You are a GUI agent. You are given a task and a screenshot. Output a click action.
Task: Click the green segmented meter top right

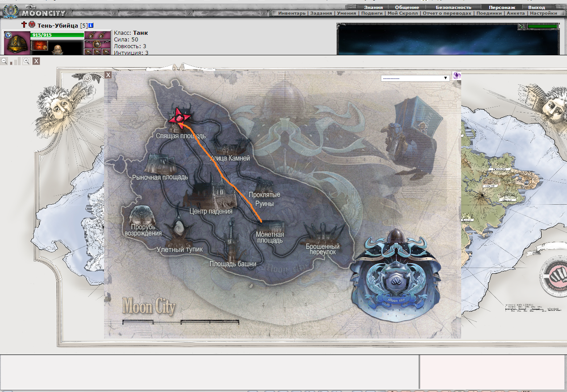[x=542, y=27]
